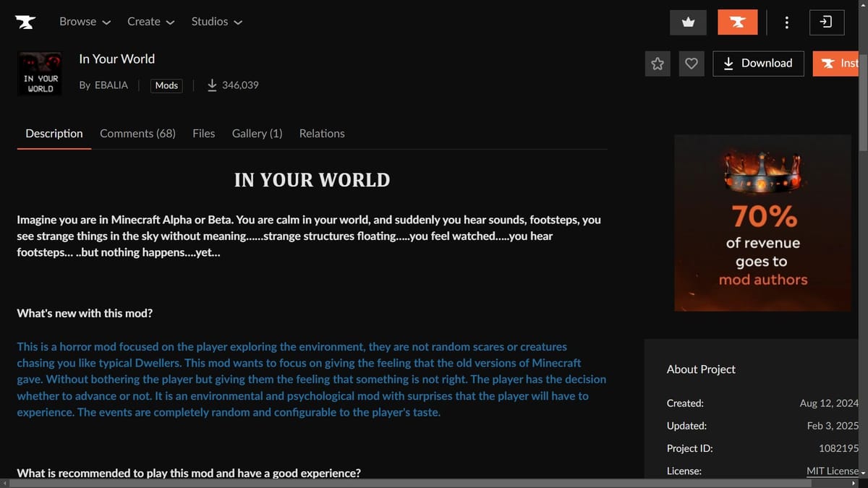This screenshot has width=868, height=488.
Task: Expand the Browse dropdown
Action: coord(84,22)
